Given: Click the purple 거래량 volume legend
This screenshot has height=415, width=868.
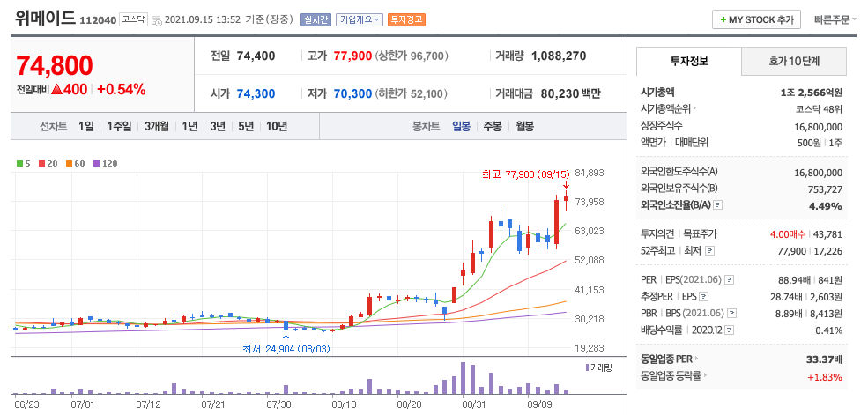Looking at the screenshot, I should pos(598,367).
